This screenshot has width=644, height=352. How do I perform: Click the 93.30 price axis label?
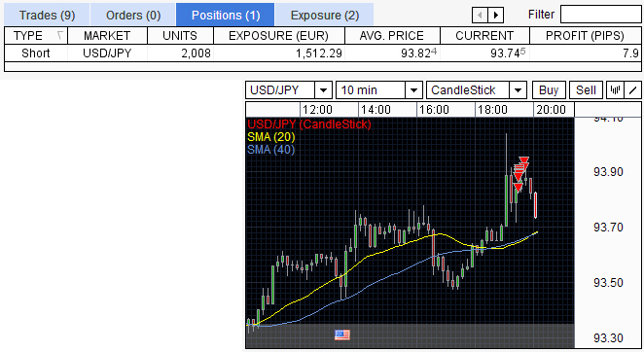608,338
